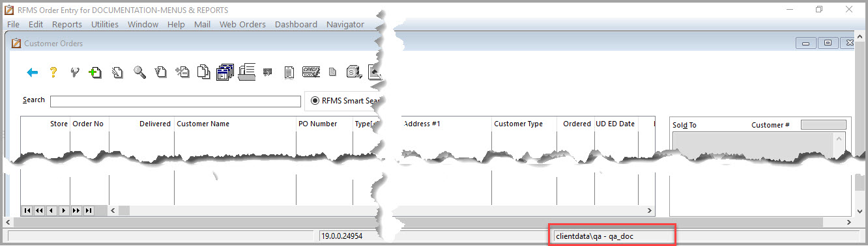Open the Dashboard menu
Viewport: 868px width, 246px height.
pos(296,25)
